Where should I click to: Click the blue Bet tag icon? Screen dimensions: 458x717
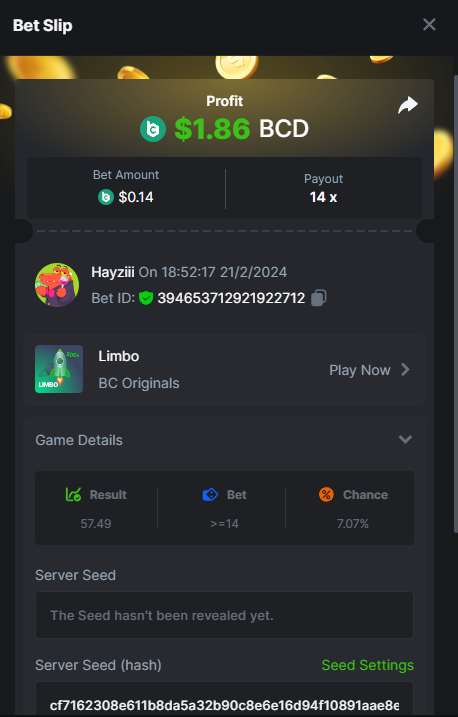click(210, 494)
